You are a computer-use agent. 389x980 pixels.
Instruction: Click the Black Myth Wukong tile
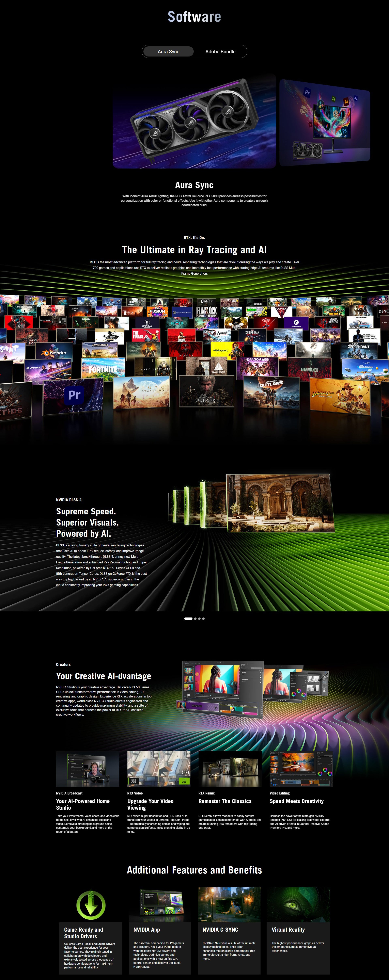(206, 391)
